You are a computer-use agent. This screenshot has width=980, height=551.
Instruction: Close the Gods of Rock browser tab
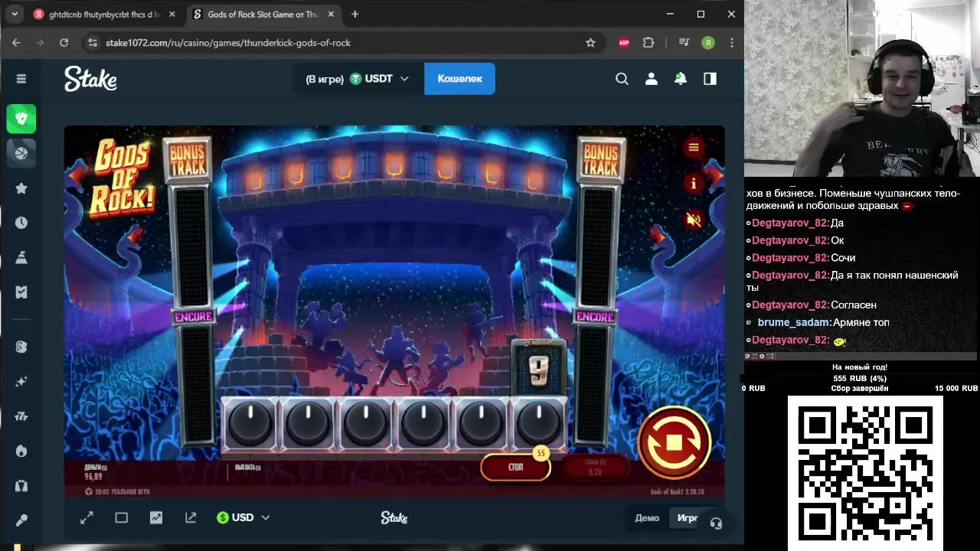pos(332,15)
